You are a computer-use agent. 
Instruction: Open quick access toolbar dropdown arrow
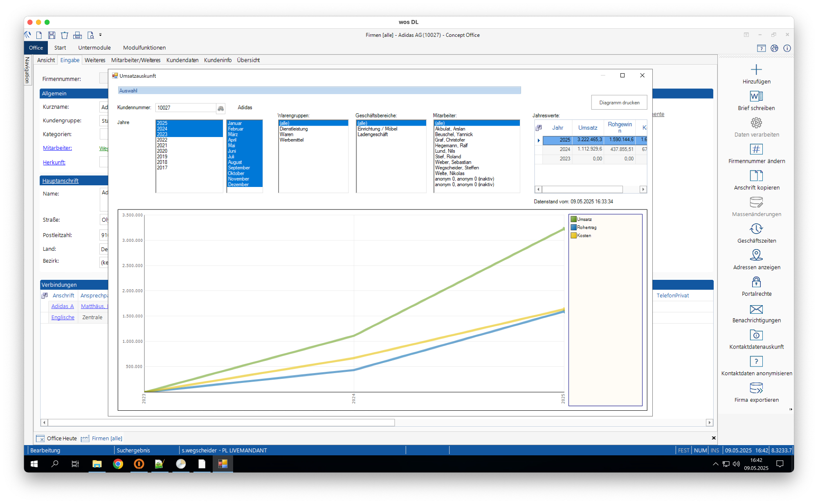(100, 35)
